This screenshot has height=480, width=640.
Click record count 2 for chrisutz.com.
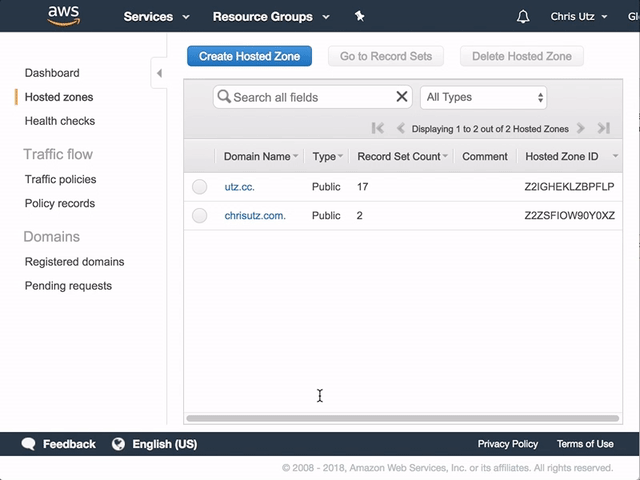click(359, 216)
